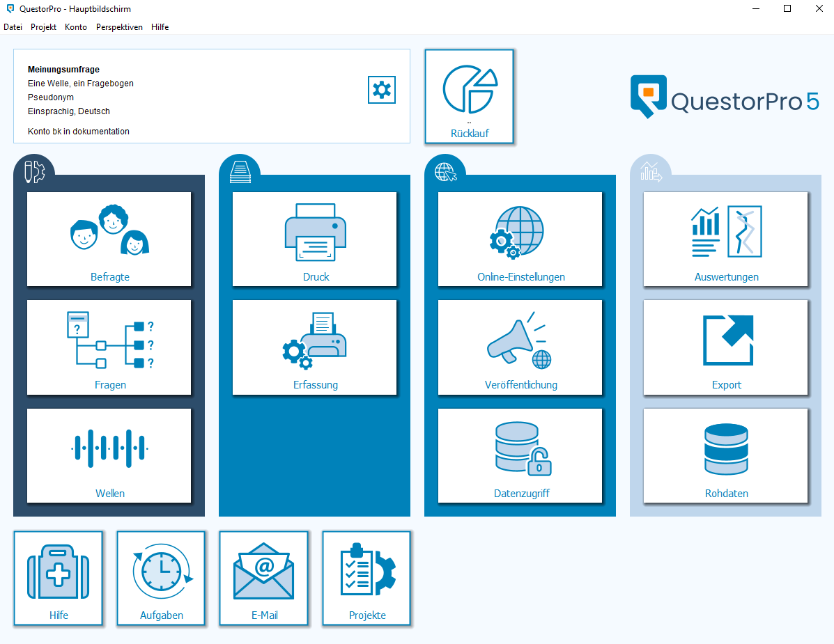Open the Befragte respondents tile
Viewport: 834px width, 644px height.
coord(109,239)
